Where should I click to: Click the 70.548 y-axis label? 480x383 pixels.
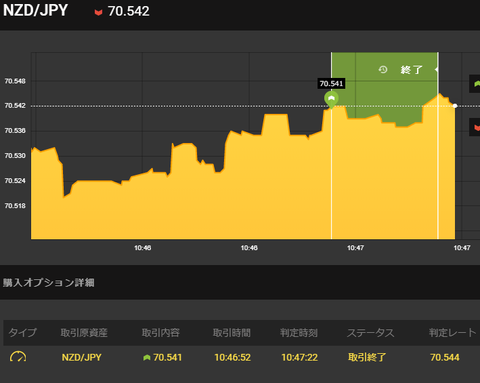tap(15, 81)
